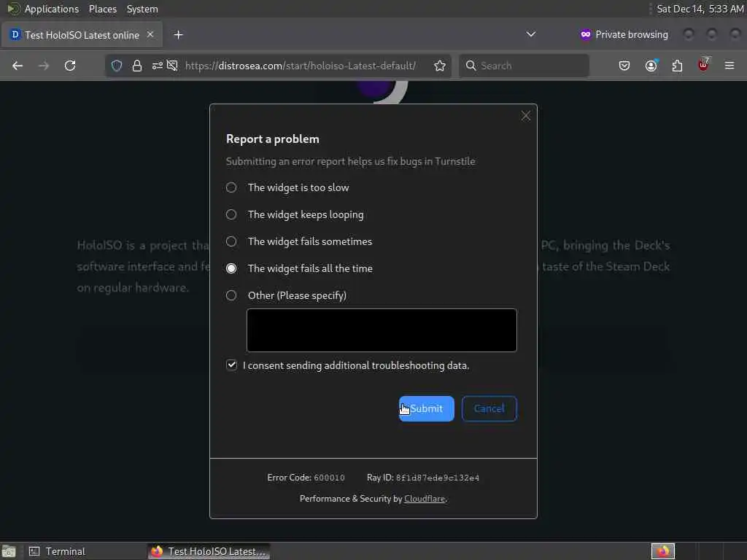The width and height of the screenshot is (747, 560).
Task: Select 'The widget fails all the time' option
Action: [231, 268]
